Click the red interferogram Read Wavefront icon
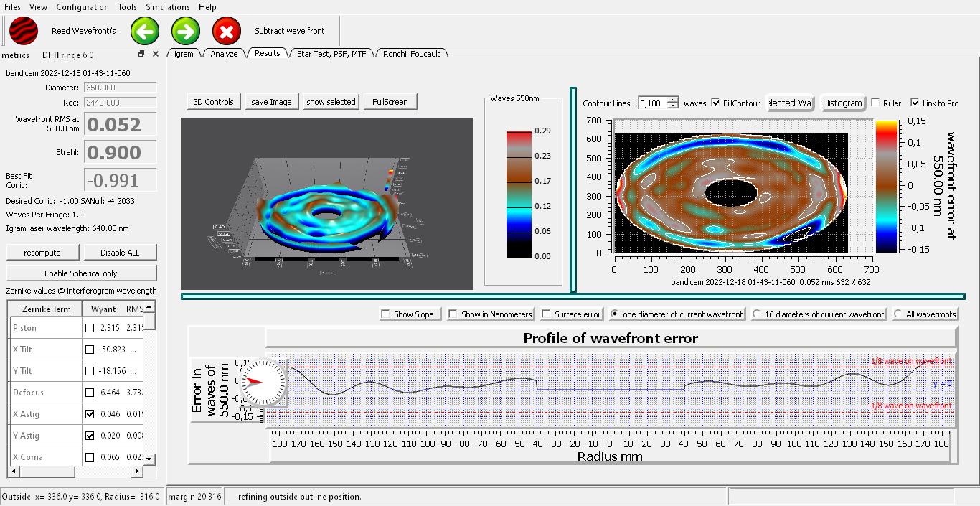 [x=24, y=31]
